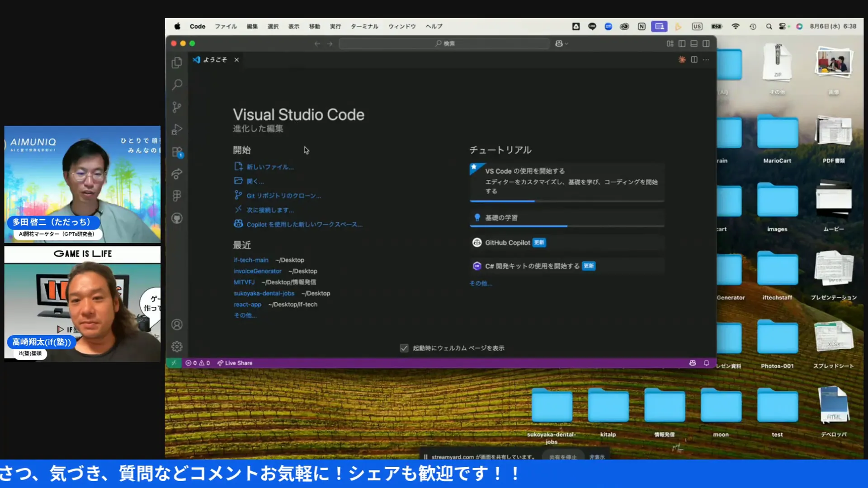Open Customize Layout icon in title bar
The image size is (868, 488).
(x=670, y=43)
